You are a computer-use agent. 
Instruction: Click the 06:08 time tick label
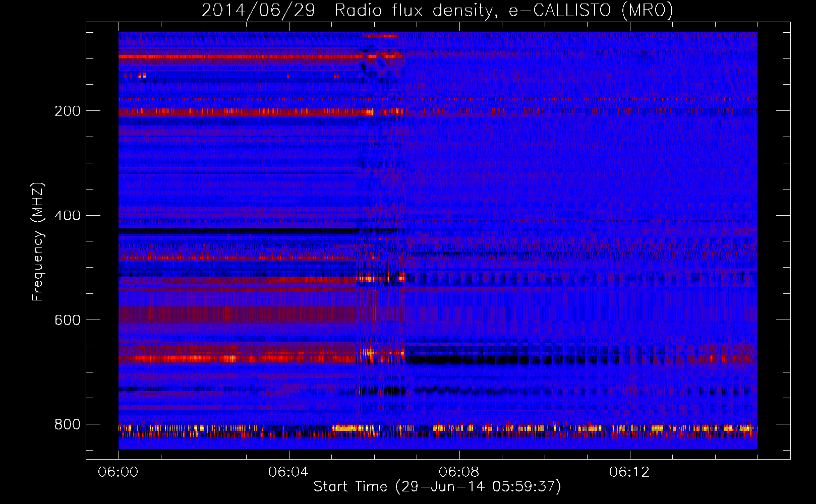click(x=459, y=472)
